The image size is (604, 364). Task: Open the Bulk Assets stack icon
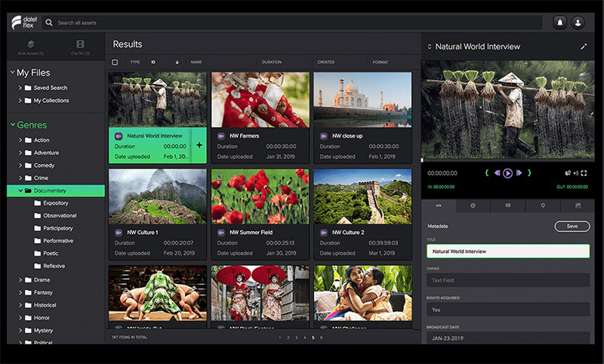[x=31, y=44]
